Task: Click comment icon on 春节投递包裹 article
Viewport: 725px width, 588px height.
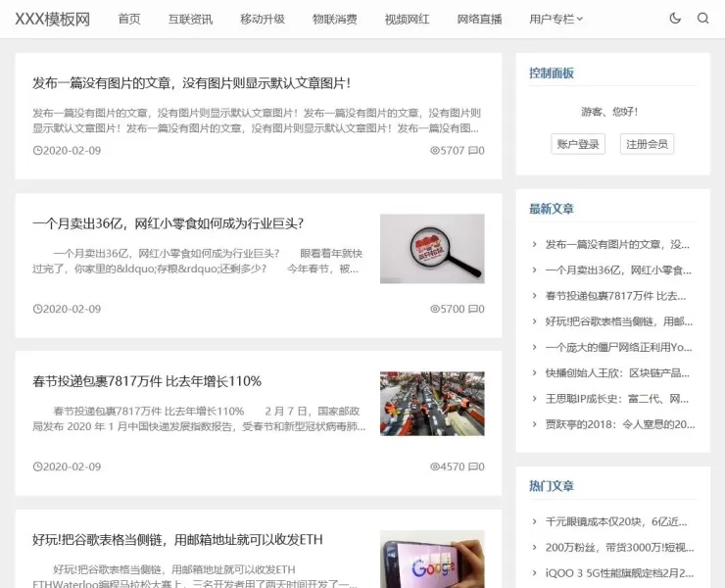Action: pyautogui.click(x=472, y=467)
